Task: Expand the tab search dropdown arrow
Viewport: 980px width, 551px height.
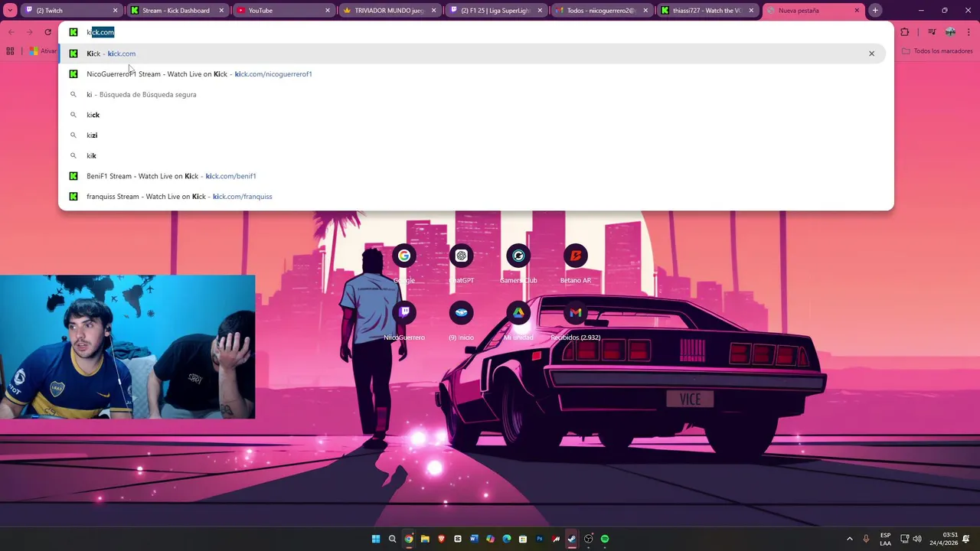Action: click(10, 11)
